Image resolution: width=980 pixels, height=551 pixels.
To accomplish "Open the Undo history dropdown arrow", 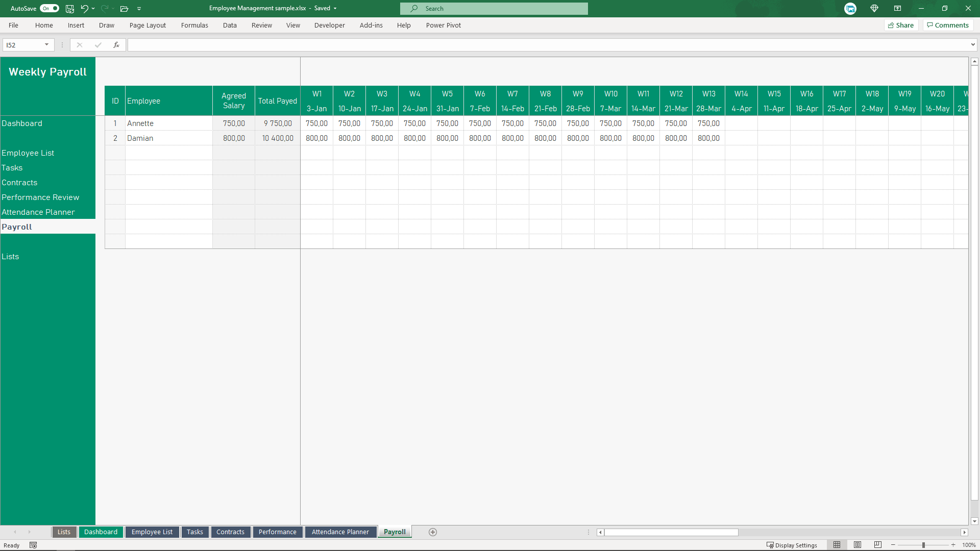I will point(93,9).
